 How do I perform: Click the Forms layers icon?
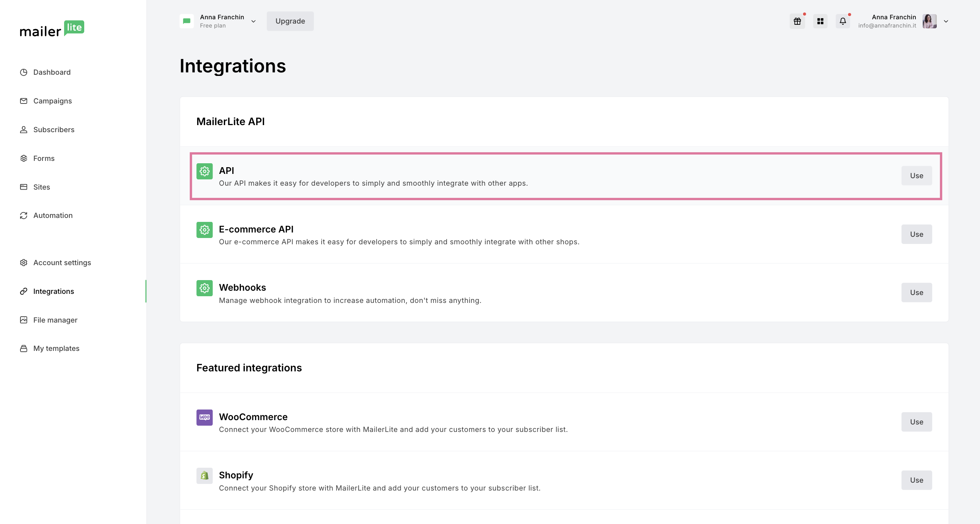[24, 158]
